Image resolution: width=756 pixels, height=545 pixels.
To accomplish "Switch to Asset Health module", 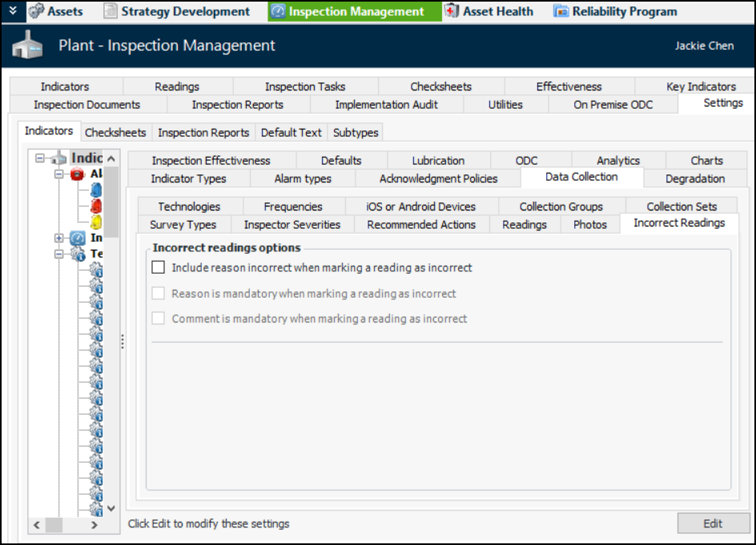I will (489, 11).
